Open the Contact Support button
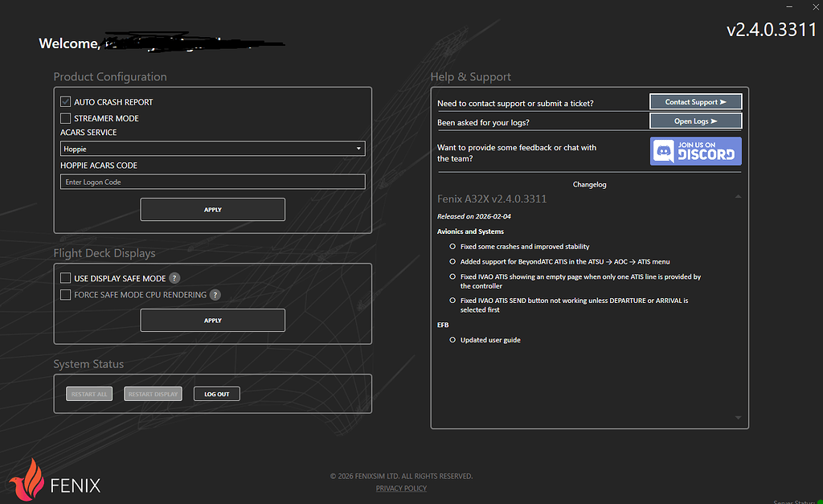Image resolution: width=823 pixels, height=504 pixels. coord(695,102)
